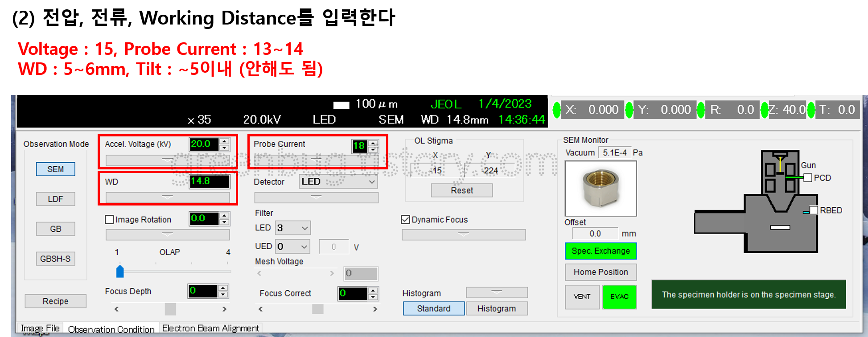Decrease Image Rotation with down arrow
Viewport: 868px width, 337px height.
point(224,222)
